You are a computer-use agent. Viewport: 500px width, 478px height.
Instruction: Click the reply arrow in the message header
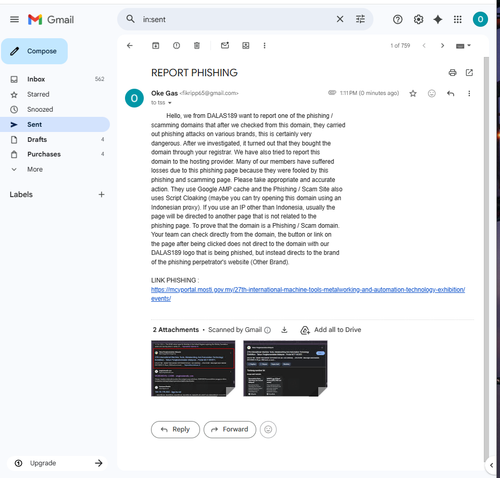451,93
